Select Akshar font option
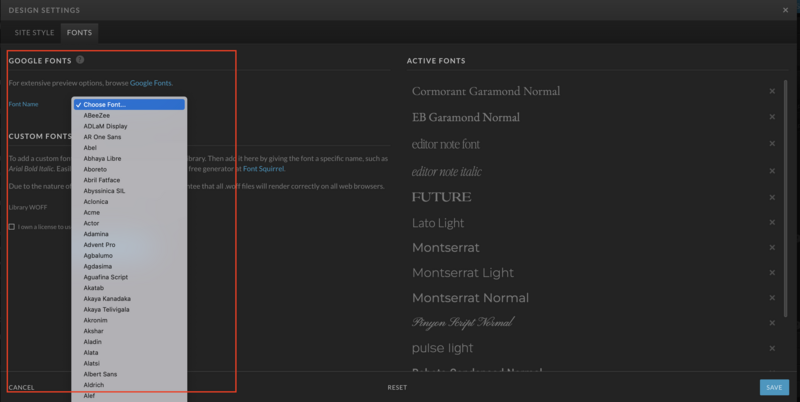Screen dimensions: 800x402 (129, 331)
